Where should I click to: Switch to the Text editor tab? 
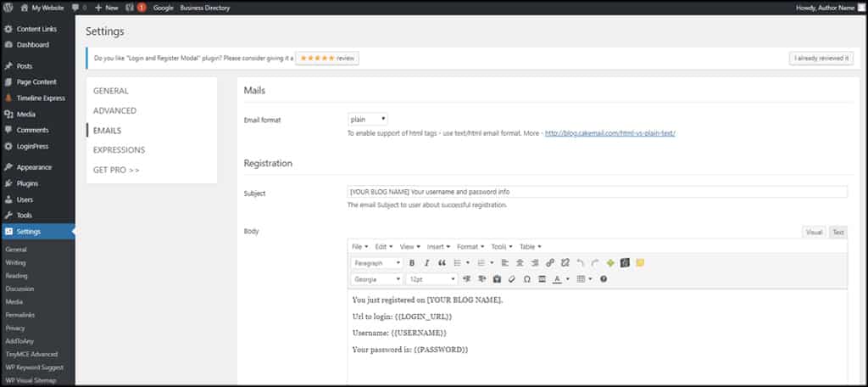pyautogui.click(x=837, y=232)
